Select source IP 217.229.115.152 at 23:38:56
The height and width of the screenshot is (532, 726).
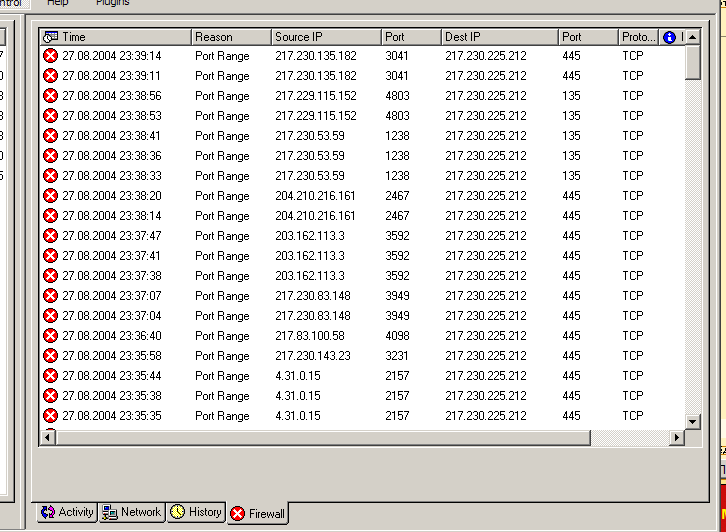click(x=316, y=96)
